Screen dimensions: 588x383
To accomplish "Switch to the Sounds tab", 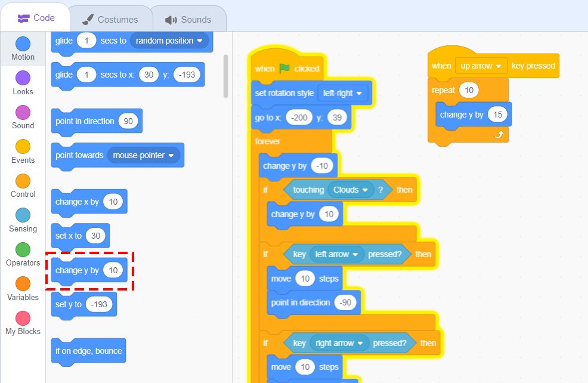I will (x=188, y=20).
